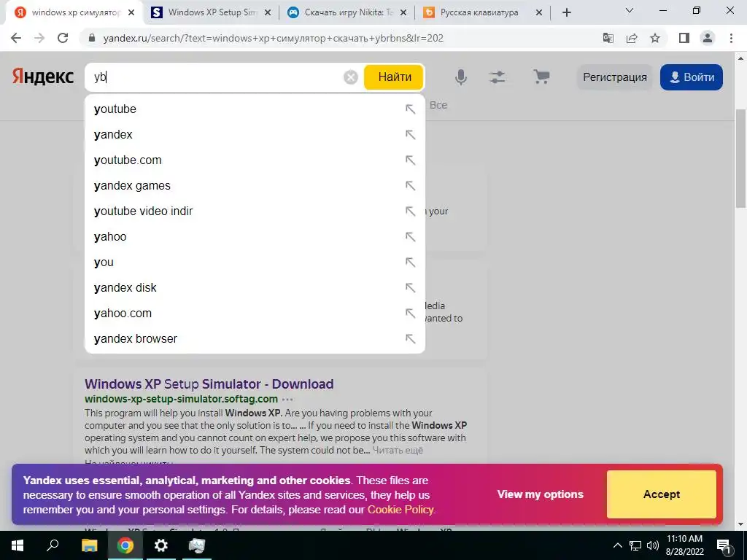Open the tab search dropdown chevron
This screenshot has height=560, width=747.
pos(630,10)
